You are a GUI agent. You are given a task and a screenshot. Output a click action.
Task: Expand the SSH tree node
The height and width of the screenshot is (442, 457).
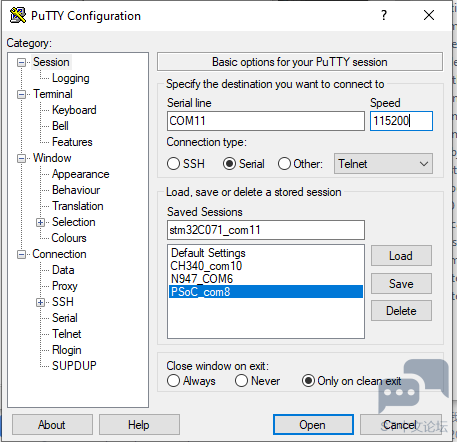[40, 302]
